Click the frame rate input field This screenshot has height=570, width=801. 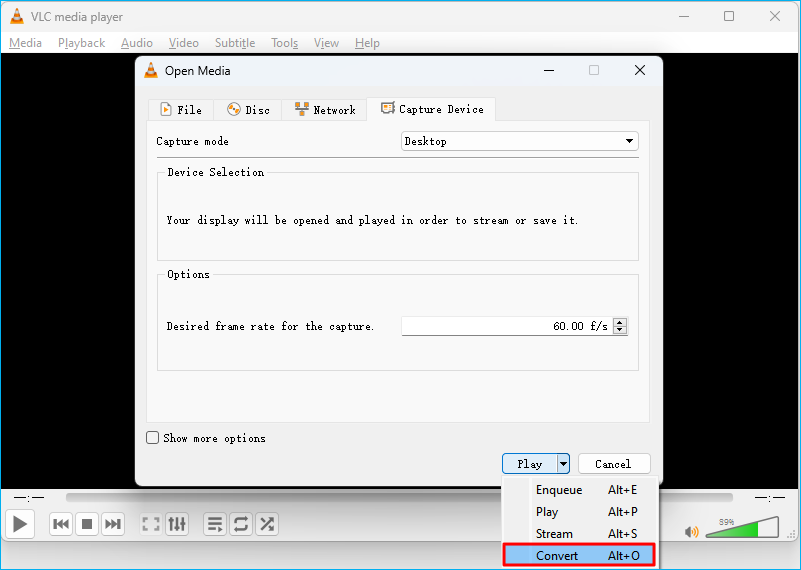(507, 326)
